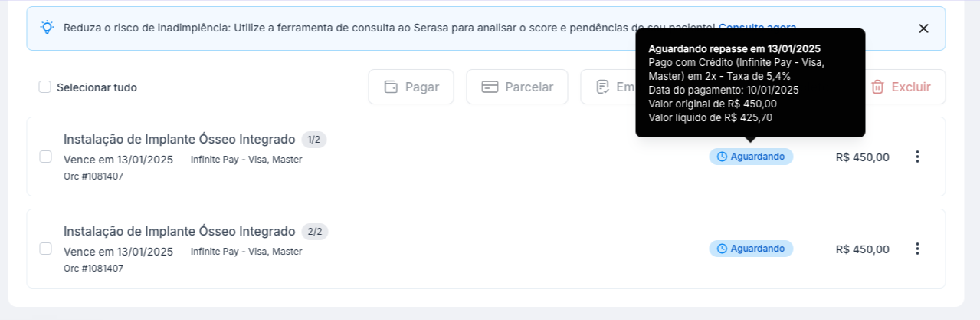Open three-dot menu for installment 1/2
Image resolution: width=980 pixels, height=320 pixels.
coord(917,157)
